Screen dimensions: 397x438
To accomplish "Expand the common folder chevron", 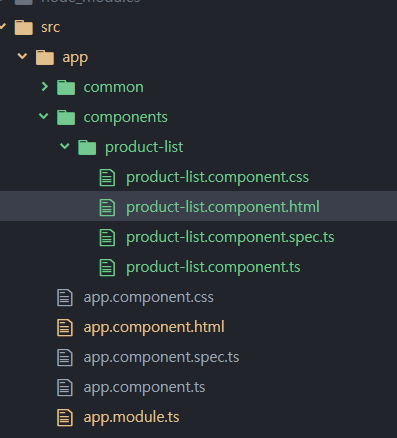I will (44, 87).
